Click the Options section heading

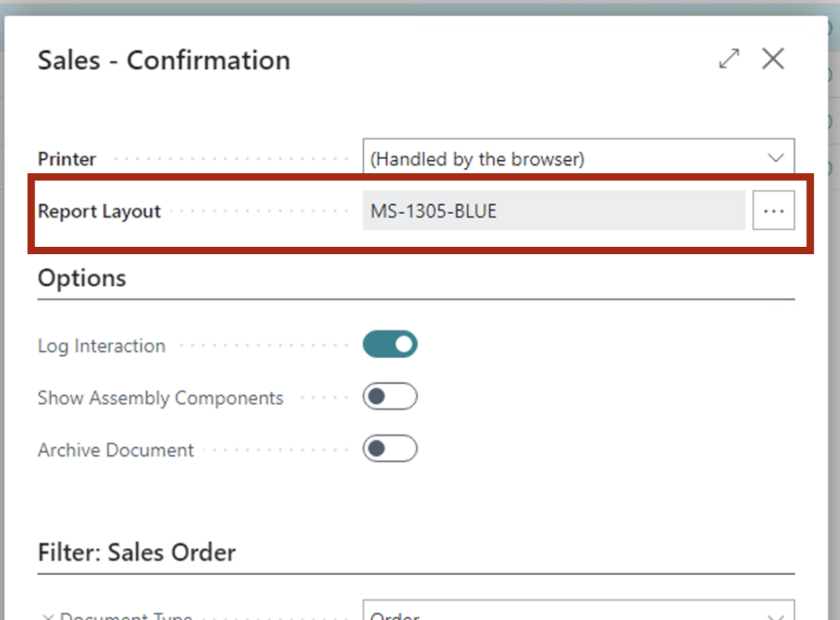point(82,278)
